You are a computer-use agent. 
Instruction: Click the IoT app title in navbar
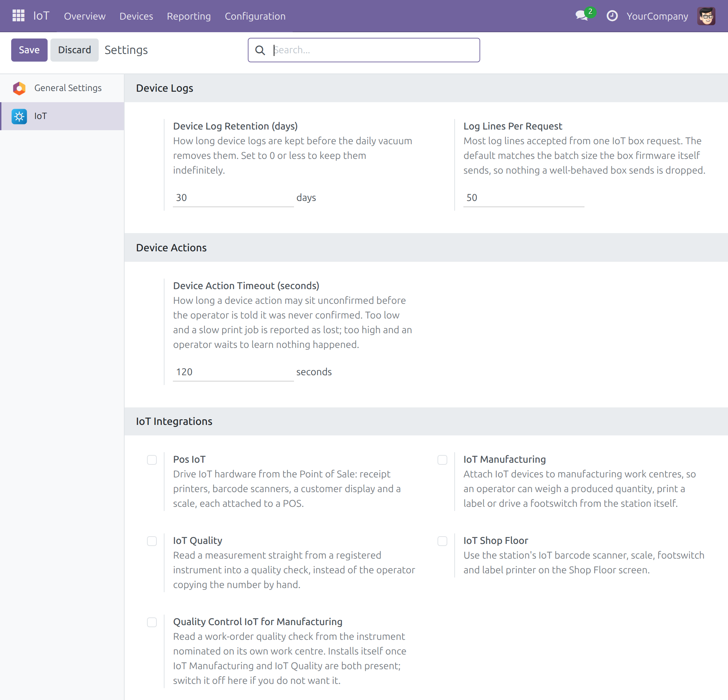coord(41,16)
